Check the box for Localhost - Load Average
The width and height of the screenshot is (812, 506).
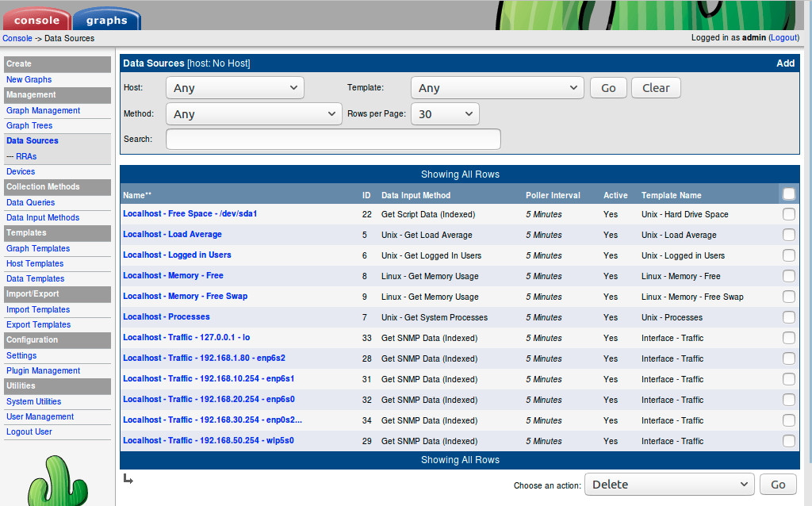[788, 235]
